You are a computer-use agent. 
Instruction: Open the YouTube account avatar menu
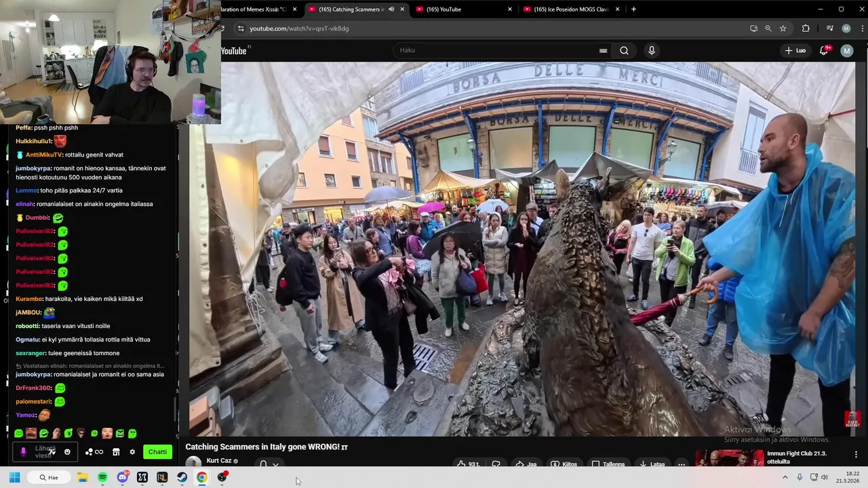coord(846,50)
